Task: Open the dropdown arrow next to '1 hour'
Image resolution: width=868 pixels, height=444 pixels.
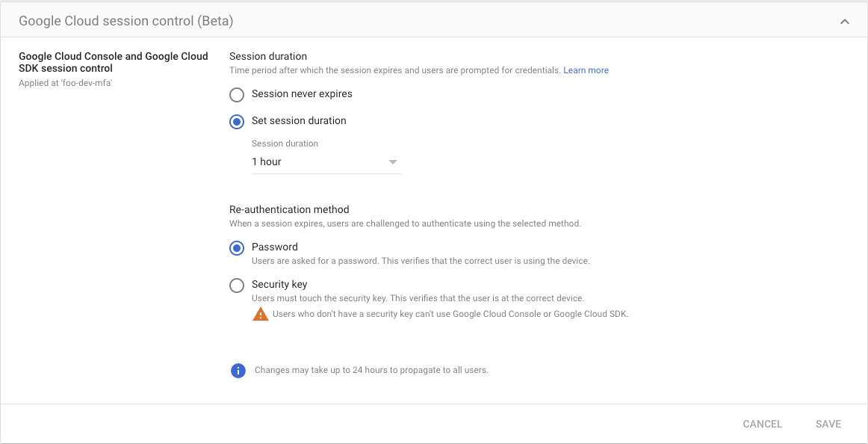Action: point(392,162)
